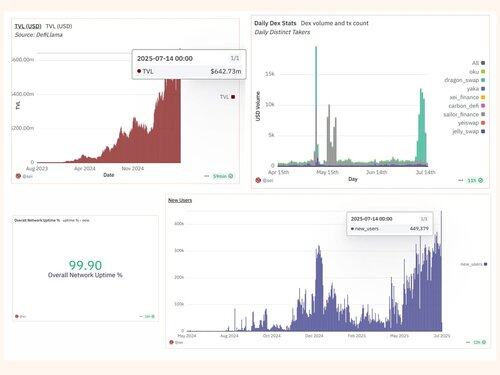The height and width of the screenshot is (375, 500).
Task: Open the New Users chart title link
Action: [180, 200]
